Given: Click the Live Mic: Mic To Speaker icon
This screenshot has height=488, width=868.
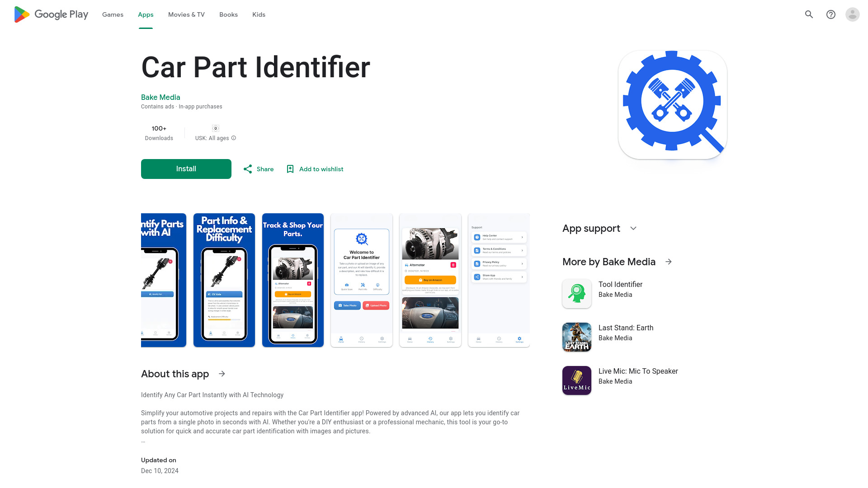Looking at the screenshot, I should point(576,380).
